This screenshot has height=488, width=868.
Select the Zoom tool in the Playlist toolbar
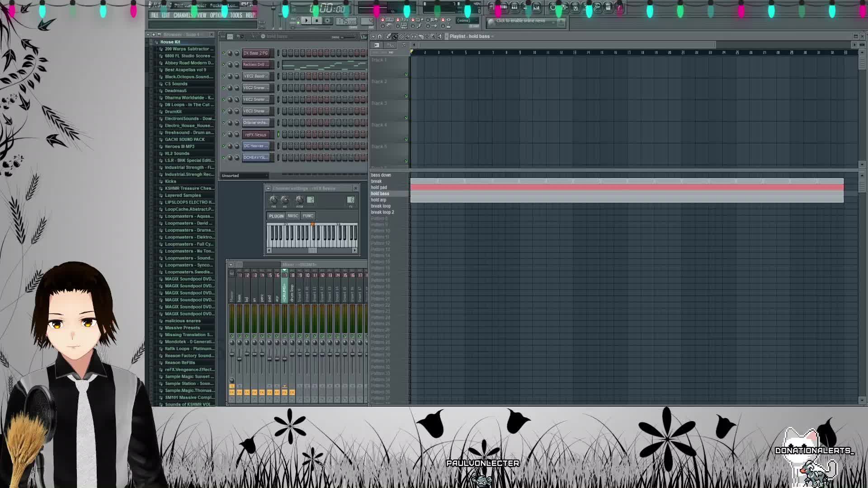tap(433, 37)
